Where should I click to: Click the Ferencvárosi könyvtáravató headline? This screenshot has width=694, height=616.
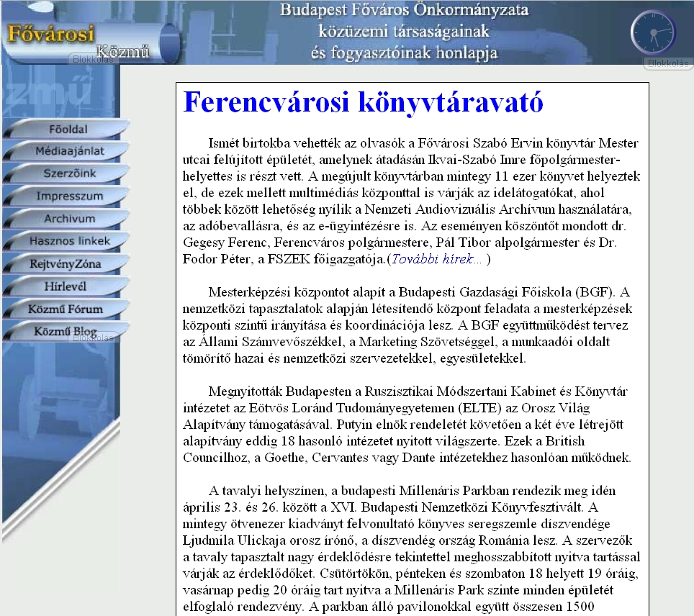point(363,101)
